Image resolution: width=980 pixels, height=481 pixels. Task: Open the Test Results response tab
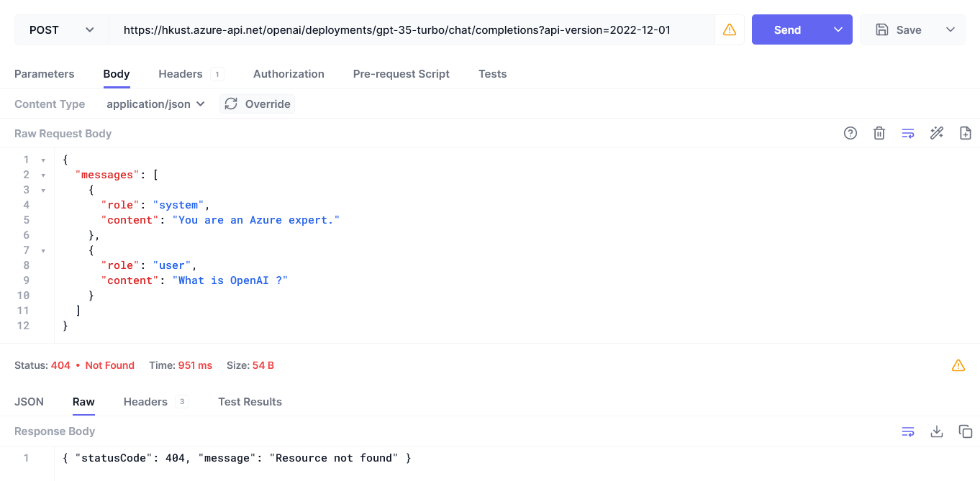[250, 402]
